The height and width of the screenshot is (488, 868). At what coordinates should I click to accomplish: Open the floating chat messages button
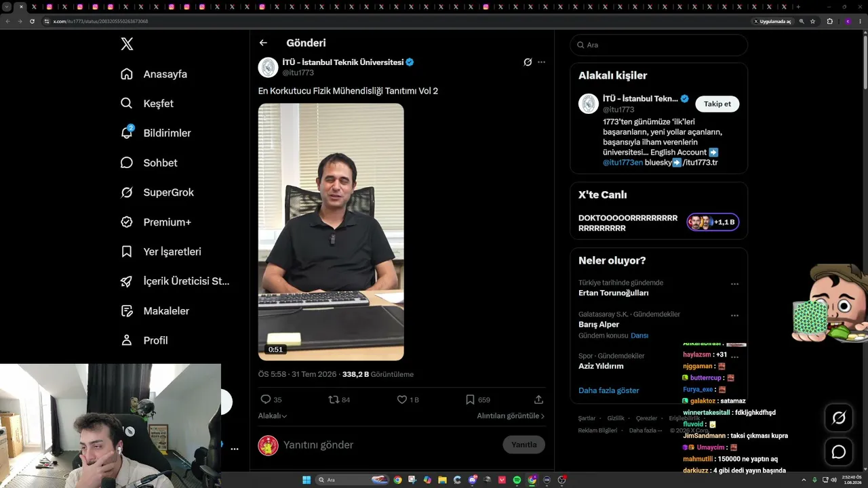[839, 452]
